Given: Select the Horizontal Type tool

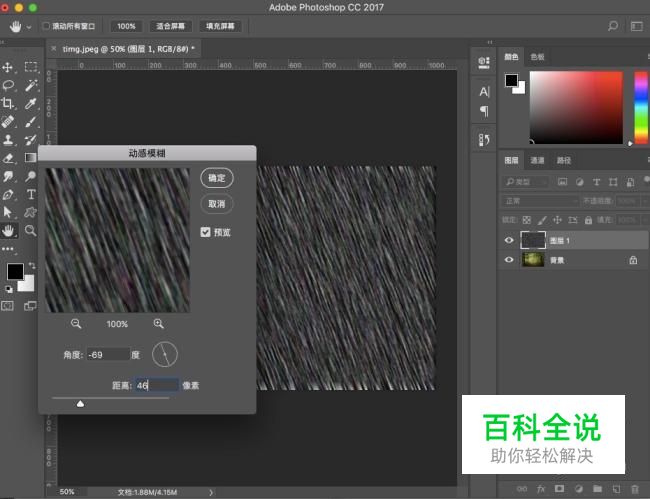Looking at the screenshot, I should pyautogui.click(x=31, y=194).
